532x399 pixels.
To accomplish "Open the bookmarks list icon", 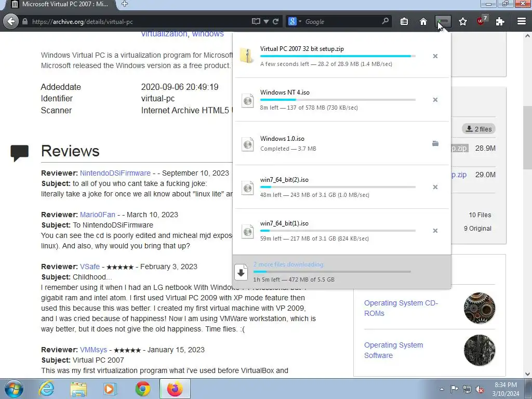I will click(404, 21).
